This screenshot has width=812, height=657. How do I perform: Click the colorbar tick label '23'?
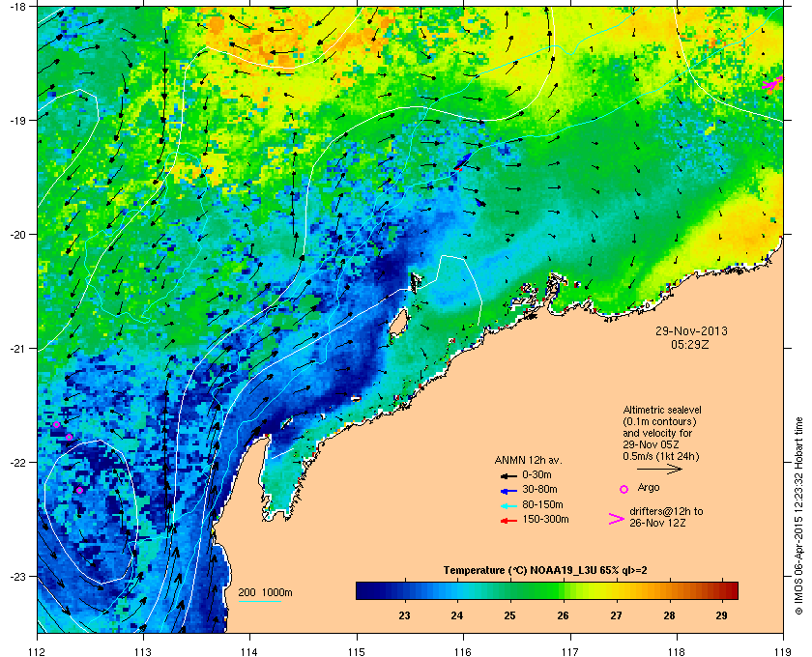pyautogui.click(x=404, y=615)
